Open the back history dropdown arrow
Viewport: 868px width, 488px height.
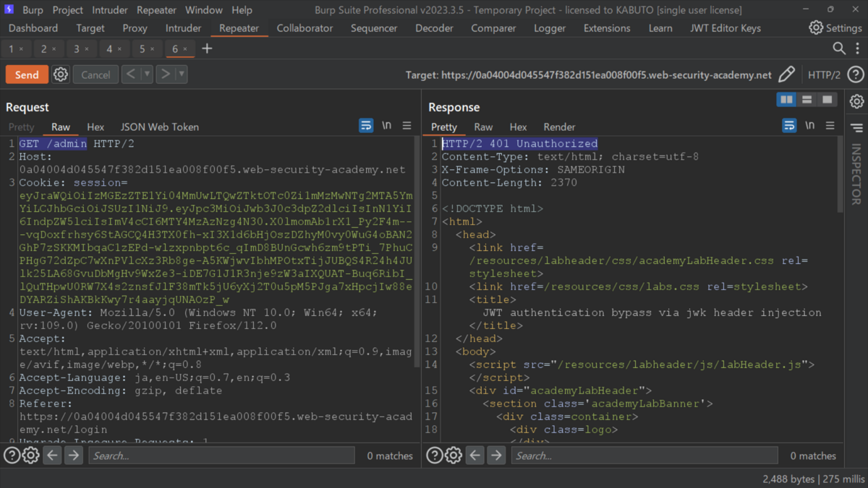click(x=147, y=74)
